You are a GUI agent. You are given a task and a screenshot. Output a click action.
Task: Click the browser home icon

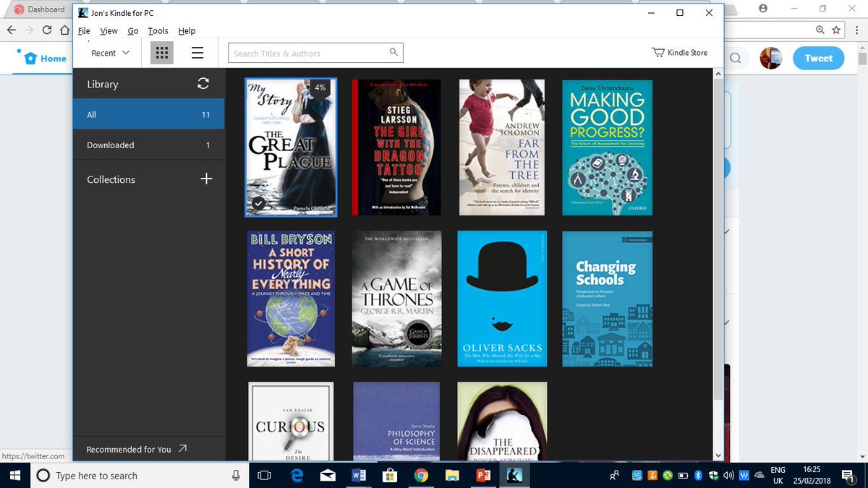pyautogui.click(x=65, y=30)
